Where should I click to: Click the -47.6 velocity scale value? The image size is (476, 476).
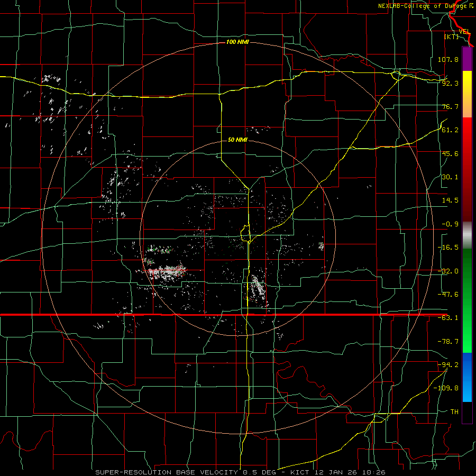(x=448, y=295)
